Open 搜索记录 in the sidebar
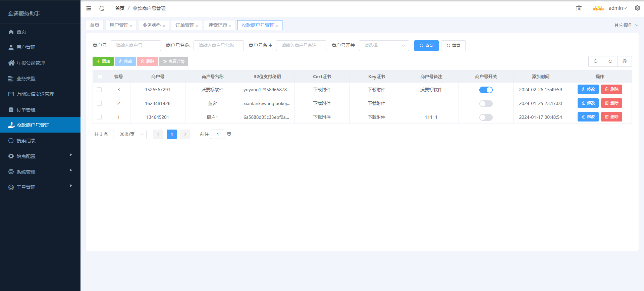Image resolution: width=644 pixels, height=291 pixels. 40,141
